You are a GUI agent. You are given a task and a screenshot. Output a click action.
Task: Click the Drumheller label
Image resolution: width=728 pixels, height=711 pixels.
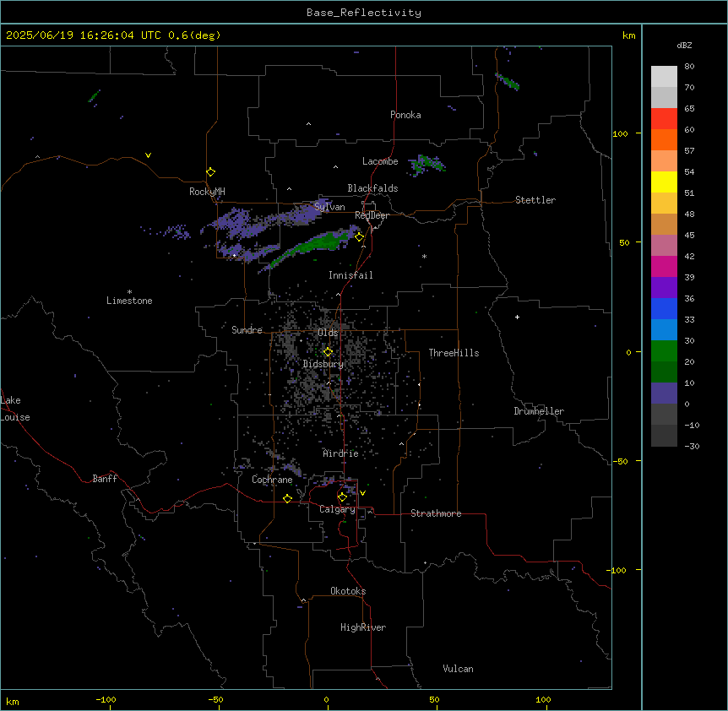(539, 411)
